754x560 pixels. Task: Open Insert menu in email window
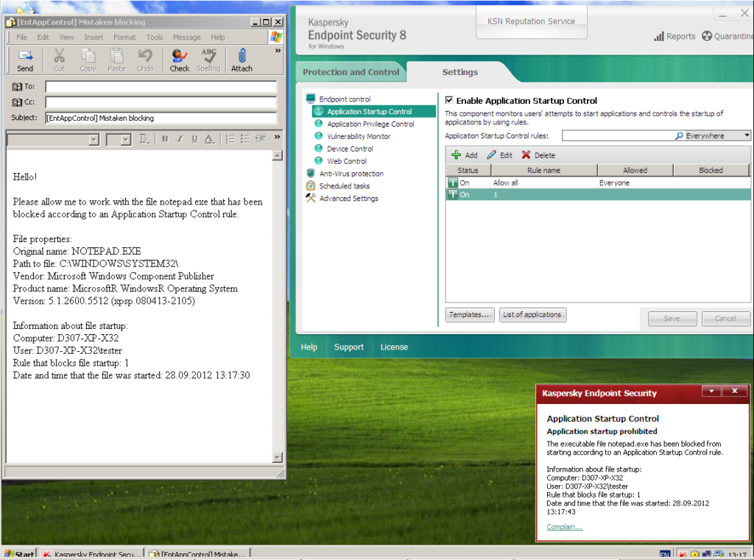tap(94, 37)
